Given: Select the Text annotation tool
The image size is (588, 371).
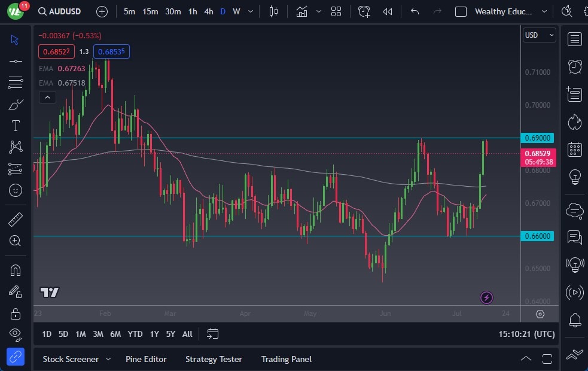Looking at the screenshot, I should pos(16,126).
